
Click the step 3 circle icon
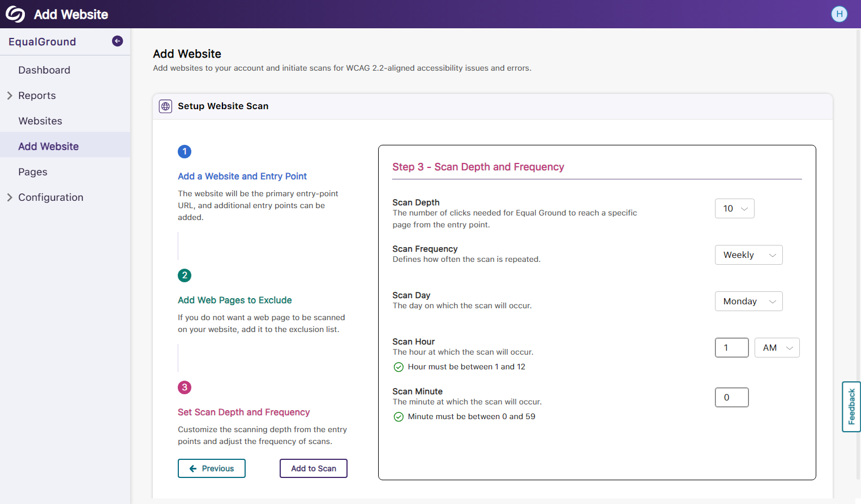point(185,387)
